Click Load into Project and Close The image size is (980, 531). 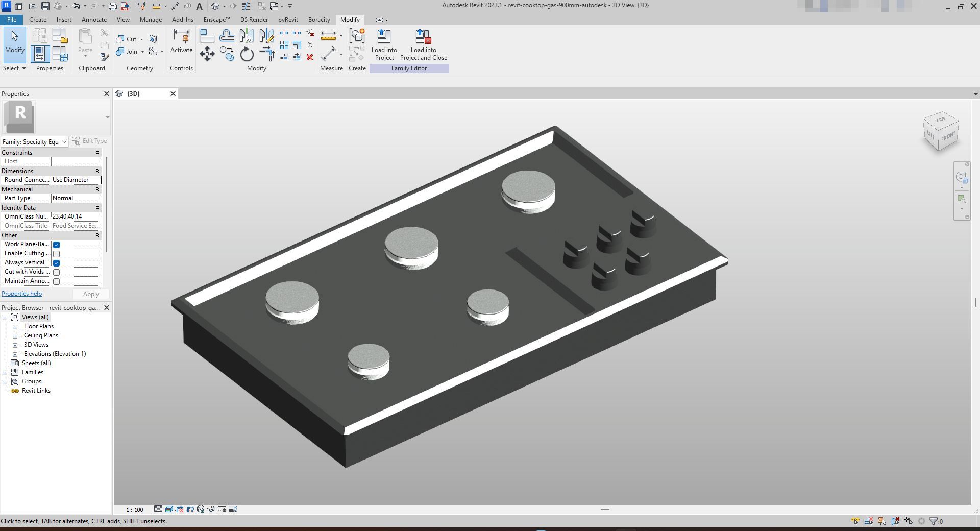[424, 44]
